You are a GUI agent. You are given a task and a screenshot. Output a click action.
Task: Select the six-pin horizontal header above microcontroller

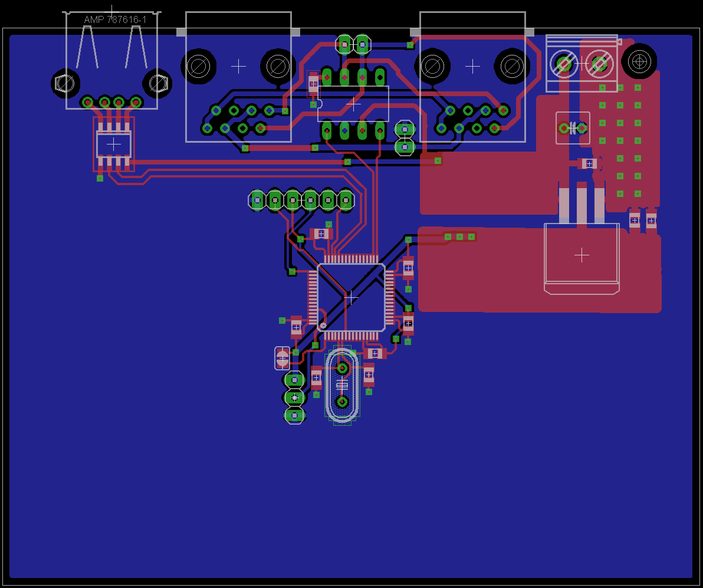click(301, 200)
